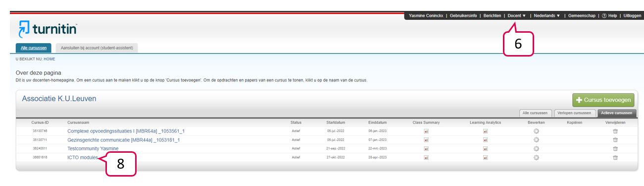644x186 pixels.
Task: Click the Cursus-ID column header
Action: pyautogui.click(x=40, y=123)
